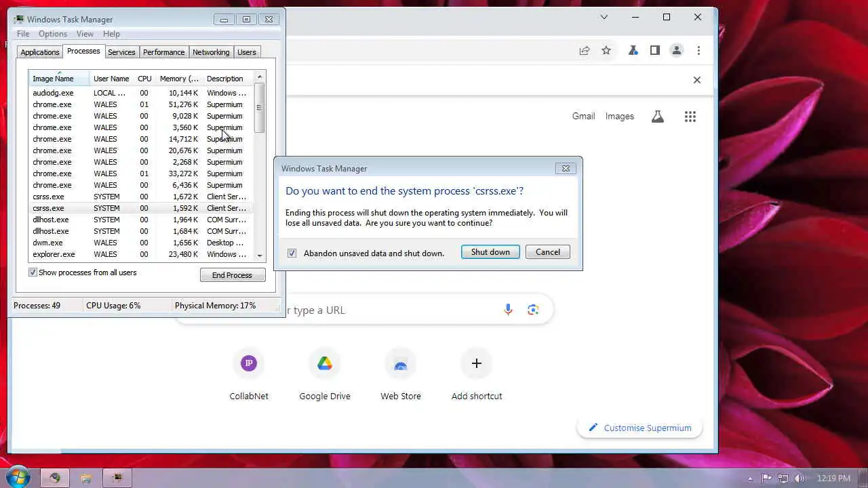Click the search or type URL box

363,310
